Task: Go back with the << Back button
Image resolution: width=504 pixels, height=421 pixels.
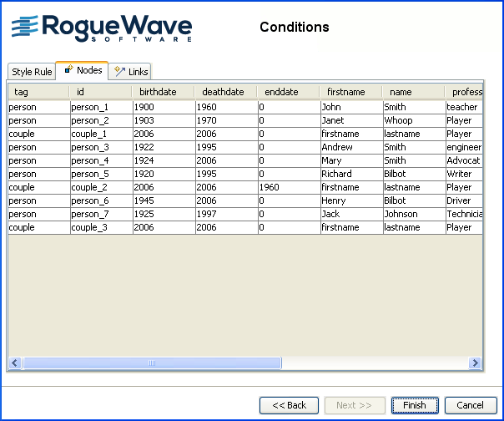Action: point(289,405)
